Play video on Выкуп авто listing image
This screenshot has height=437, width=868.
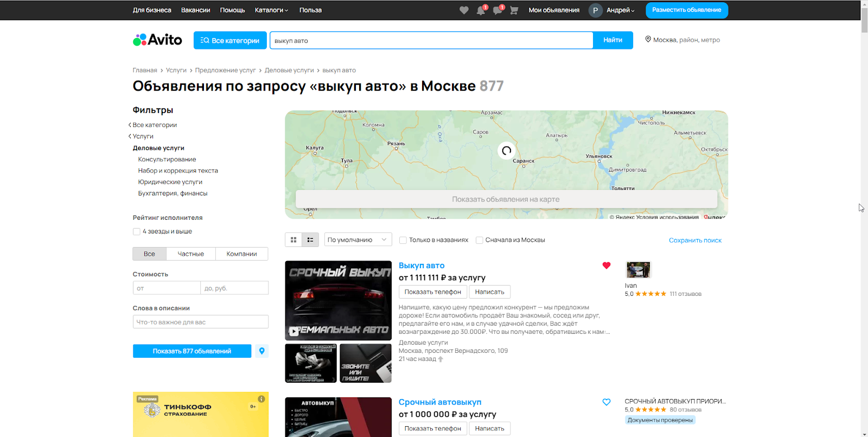pos(294,331)
